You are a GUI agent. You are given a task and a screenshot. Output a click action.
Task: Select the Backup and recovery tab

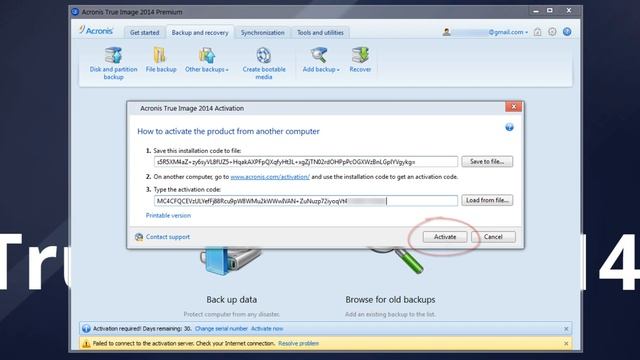coord(200,33)
